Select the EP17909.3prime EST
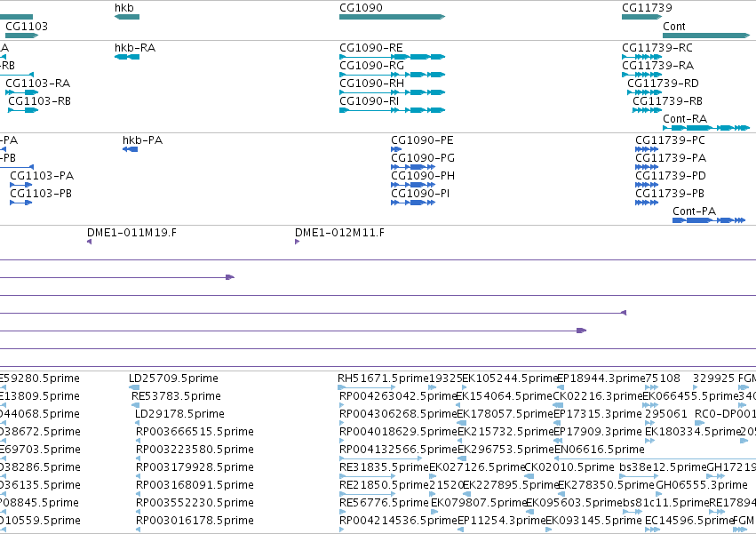756x534 pixels. pos(558,441)
